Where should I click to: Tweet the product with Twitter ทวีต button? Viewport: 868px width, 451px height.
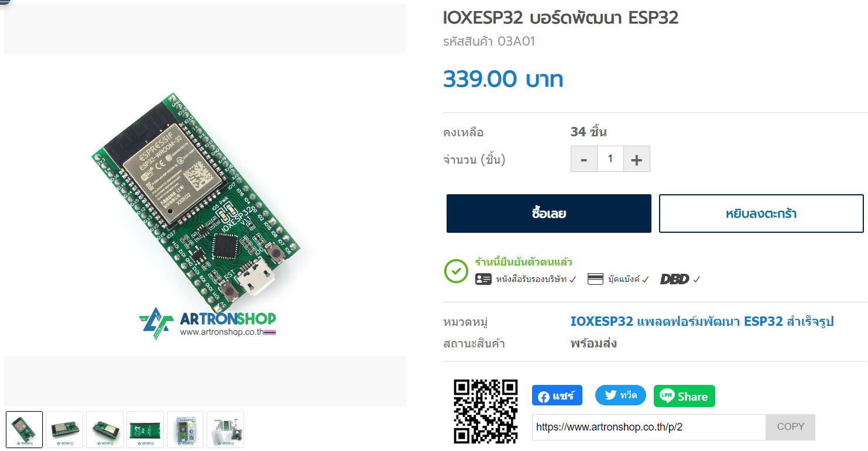point(620,395)
